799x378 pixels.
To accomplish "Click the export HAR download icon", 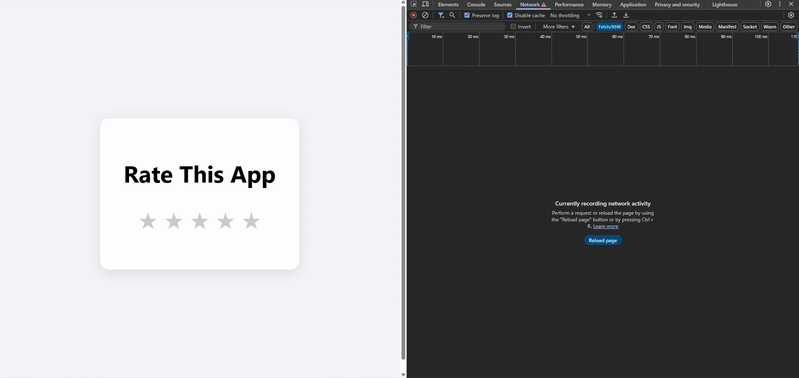I will pyautogui.click(x=626, y=15).
